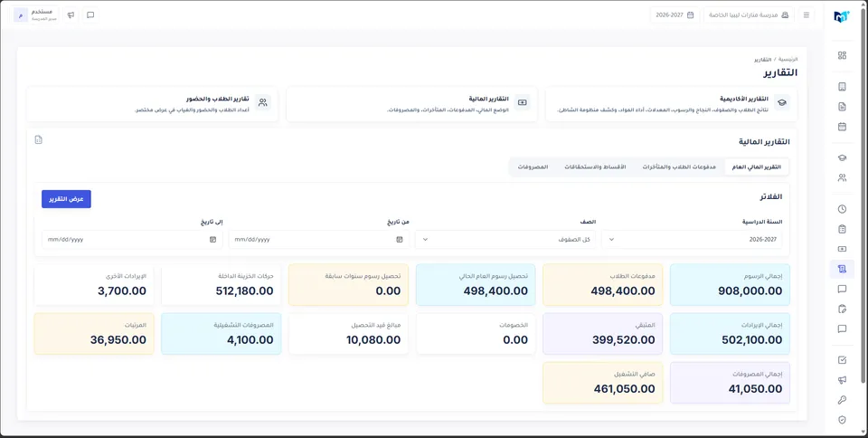Select the التقرير المالي العام tab
Screen dimensions: 868x438
coord(756,167)
